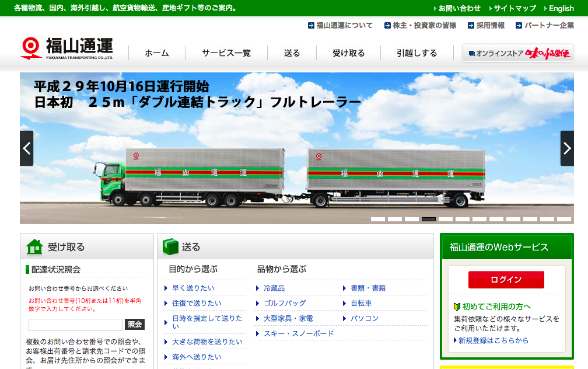Open 大きな荷物を送りたい link
Viewport: 588px width, 369px height.
coord(207,342)
